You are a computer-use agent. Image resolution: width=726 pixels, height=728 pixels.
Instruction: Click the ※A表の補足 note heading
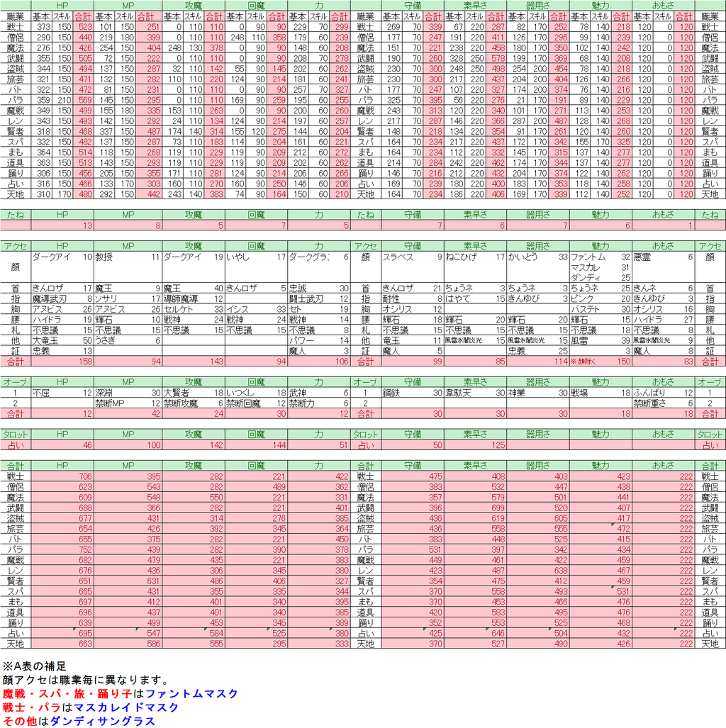[35, 666]
